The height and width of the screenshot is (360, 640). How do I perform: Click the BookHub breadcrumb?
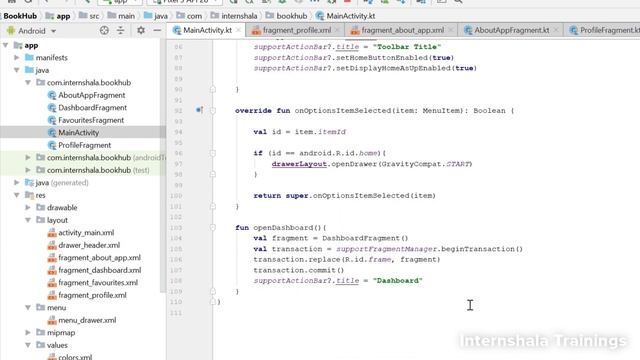20,16
